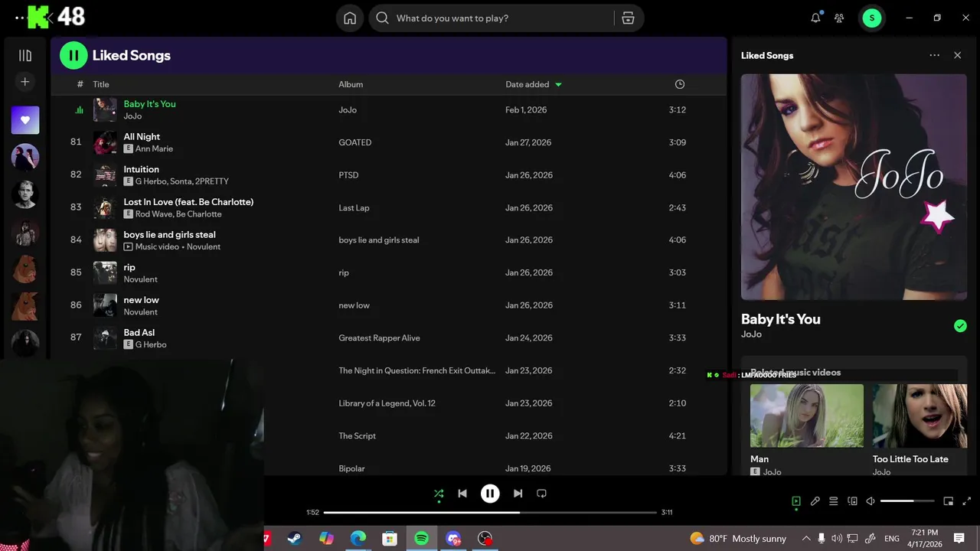
Task: Sort by Album column header
Action: pyautogui.click(x=351, y=84)
